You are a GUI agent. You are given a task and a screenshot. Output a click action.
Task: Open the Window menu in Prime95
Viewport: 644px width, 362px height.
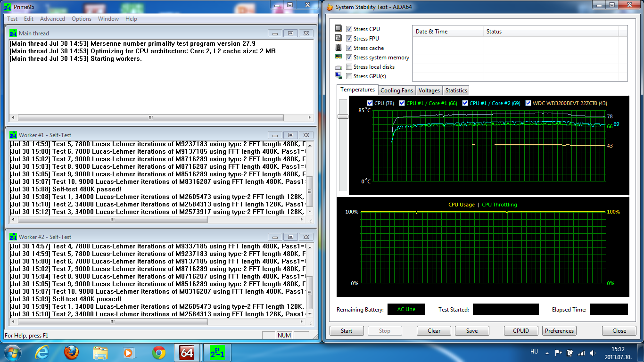[108, 19]
